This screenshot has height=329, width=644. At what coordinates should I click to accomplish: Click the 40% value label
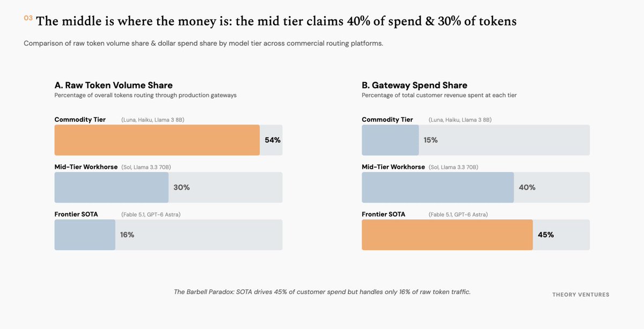click(x=527, y=187)
